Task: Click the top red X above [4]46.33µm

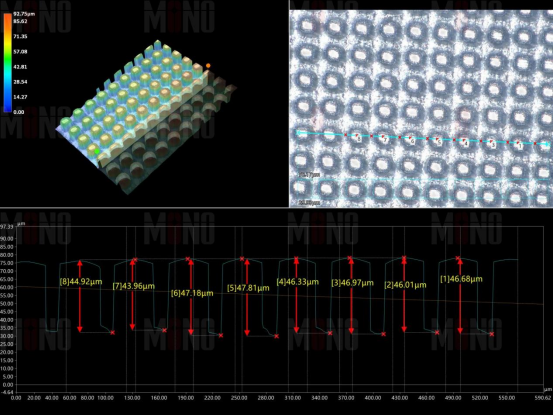Action: pos(296,258)
